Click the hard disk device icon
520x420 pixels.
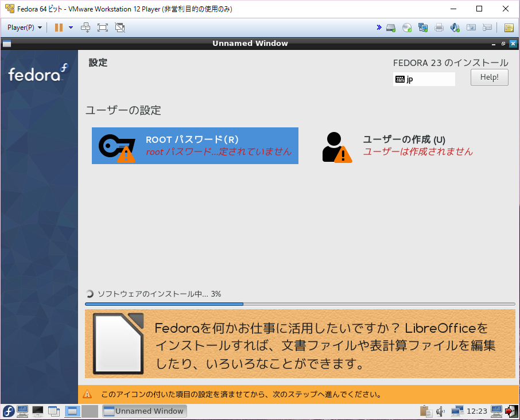tap(391, 28)
